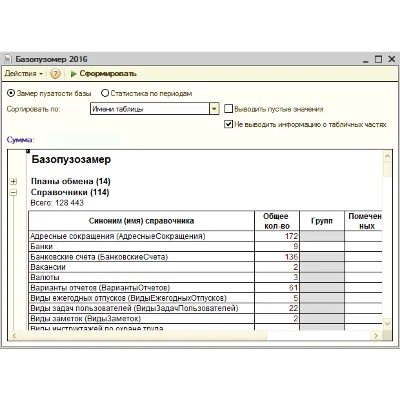400x400 pixels.
Task: Click the Сумма label
Action: point(20,140)
